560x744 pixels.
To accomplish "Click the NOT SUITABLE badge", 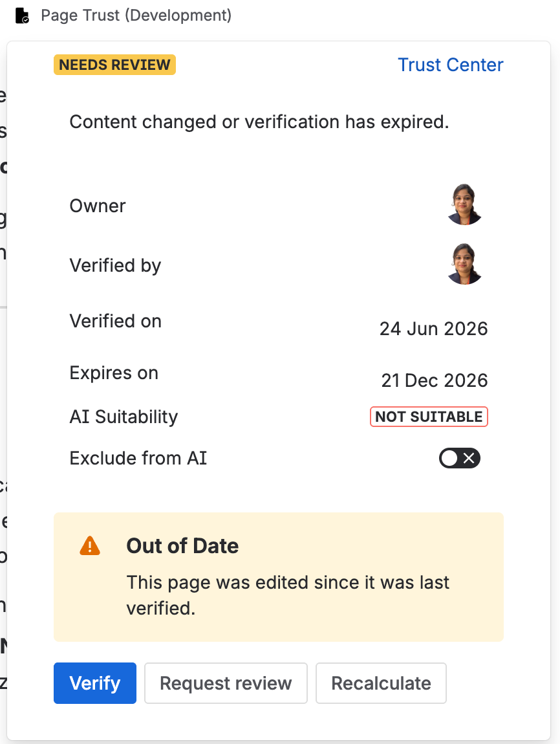I will (x=429, y=417).
